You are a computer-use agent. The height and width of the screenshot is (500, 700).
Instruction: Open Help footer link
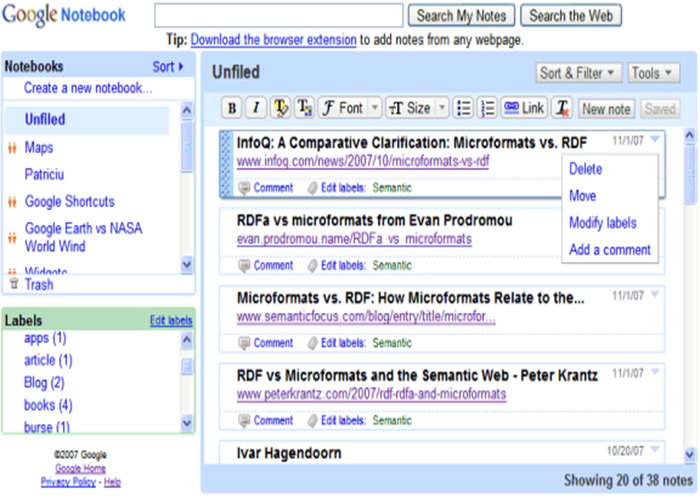112,482
